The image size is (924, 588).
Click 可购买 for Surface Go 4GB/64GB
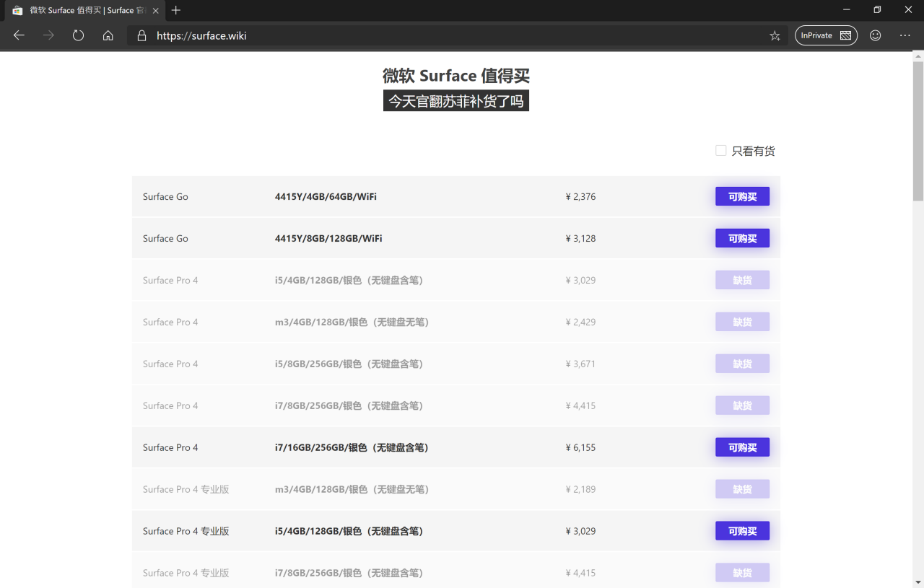742,196
